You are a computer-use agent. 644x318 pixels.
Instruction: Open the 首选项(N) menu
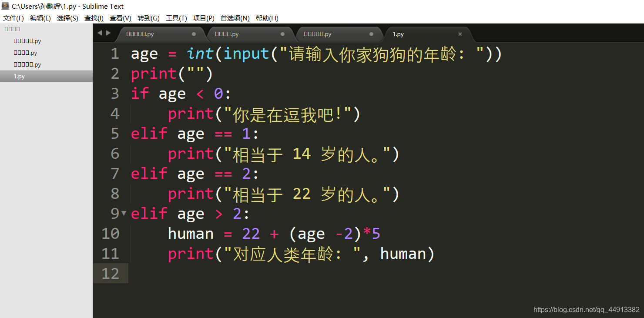click(235, 18)
